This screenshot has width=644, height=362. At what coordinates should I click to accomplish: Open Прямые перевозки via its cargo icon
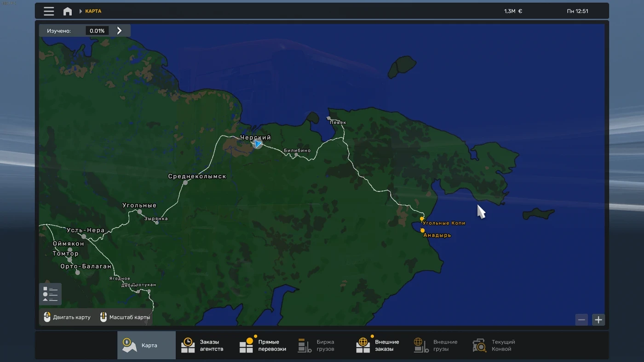[247, 345]
